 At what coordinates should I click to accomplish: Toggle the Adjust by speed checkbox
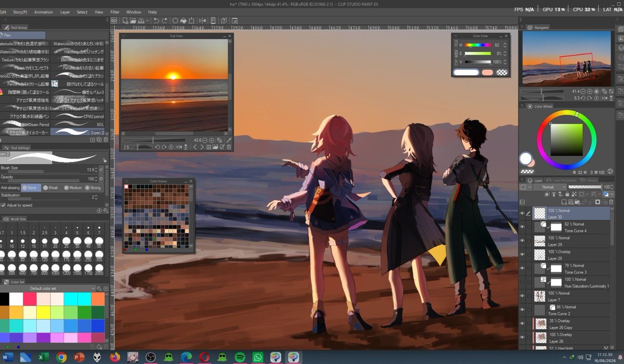tap(3, 205)
